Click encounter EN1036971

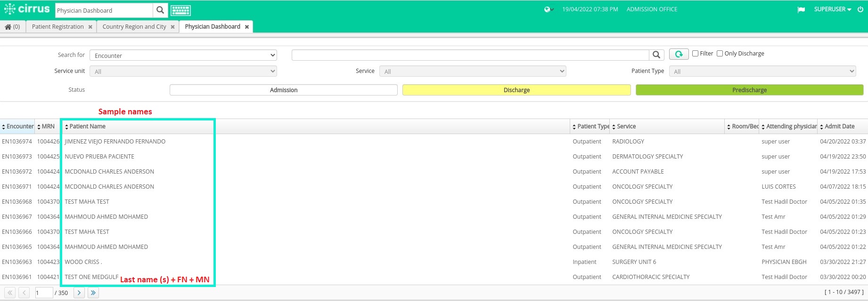(x=17, y=187)
